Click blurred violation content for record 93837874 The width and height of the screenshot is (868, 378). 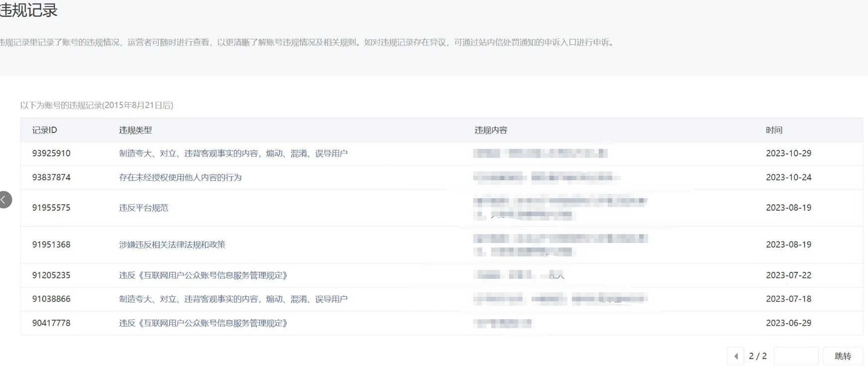(547, 177)
